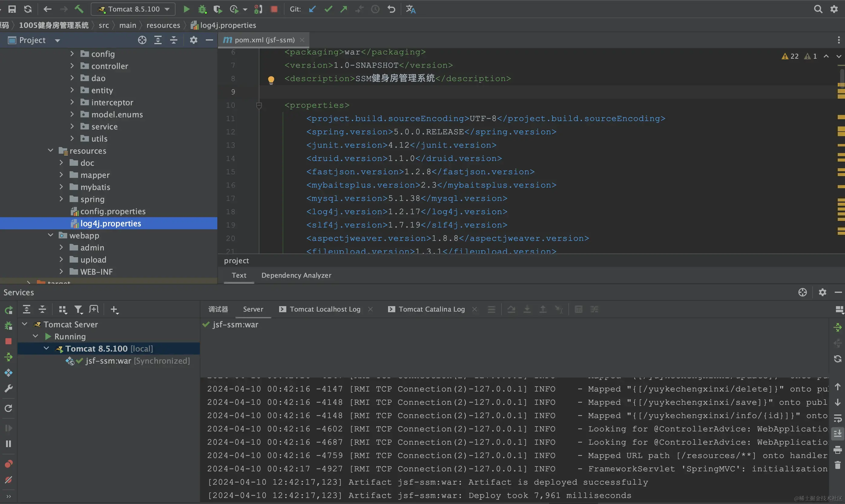
Task: Expand the WEB-INF folder
Action: 61,272
